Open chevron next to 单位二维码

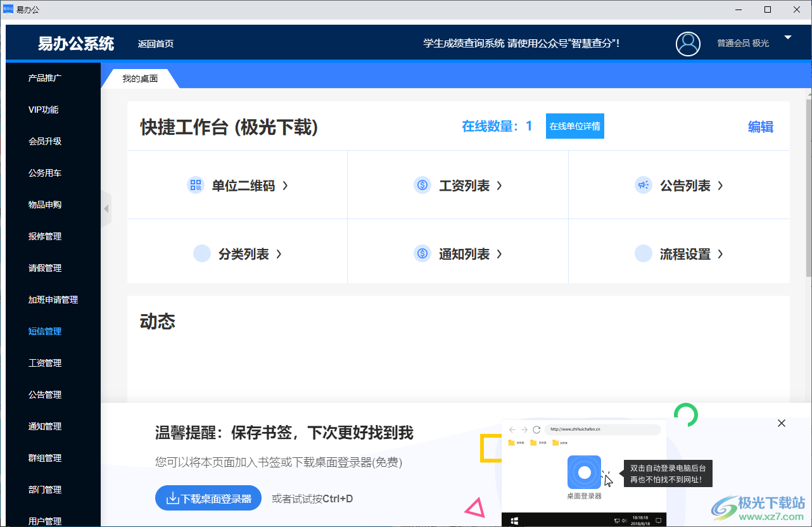coord(285,186)
